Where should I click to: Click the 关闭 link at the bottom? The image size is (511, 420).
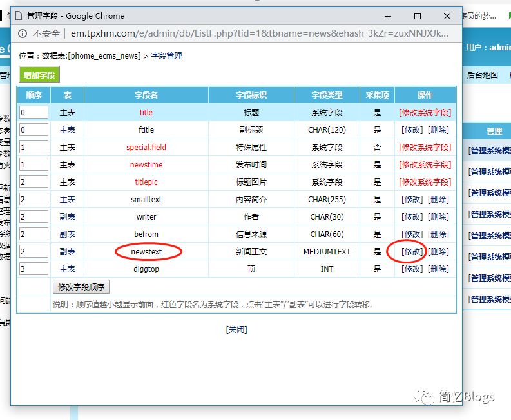click(x=236, y=329)
